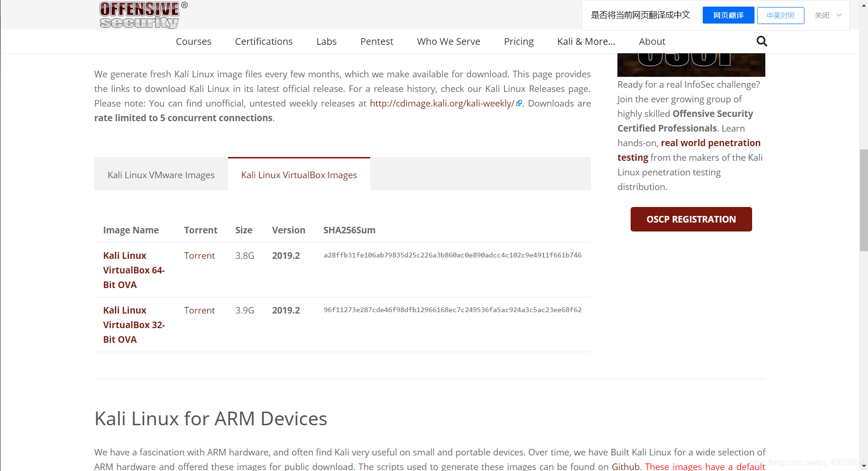Click the SHA256 hash starting 96f11273
Image resolution: width=868 pixels, height=471 pixels.
click(453, 310)
